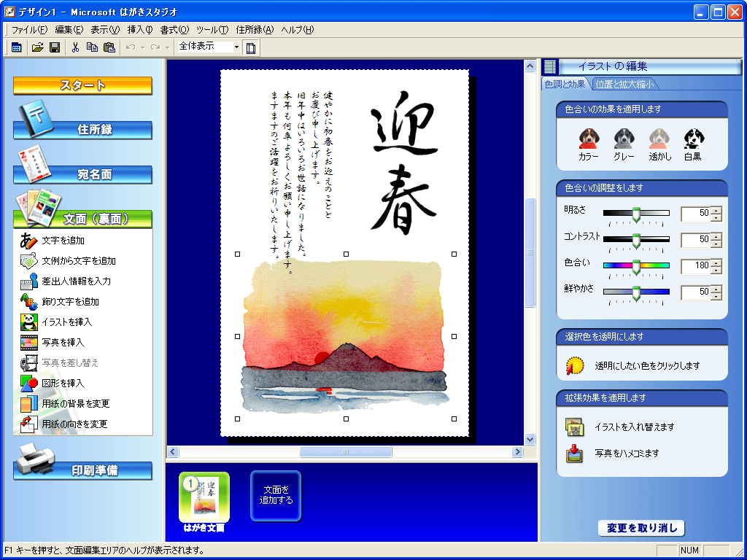Click the 印刷準備 button

coord(82,470)
